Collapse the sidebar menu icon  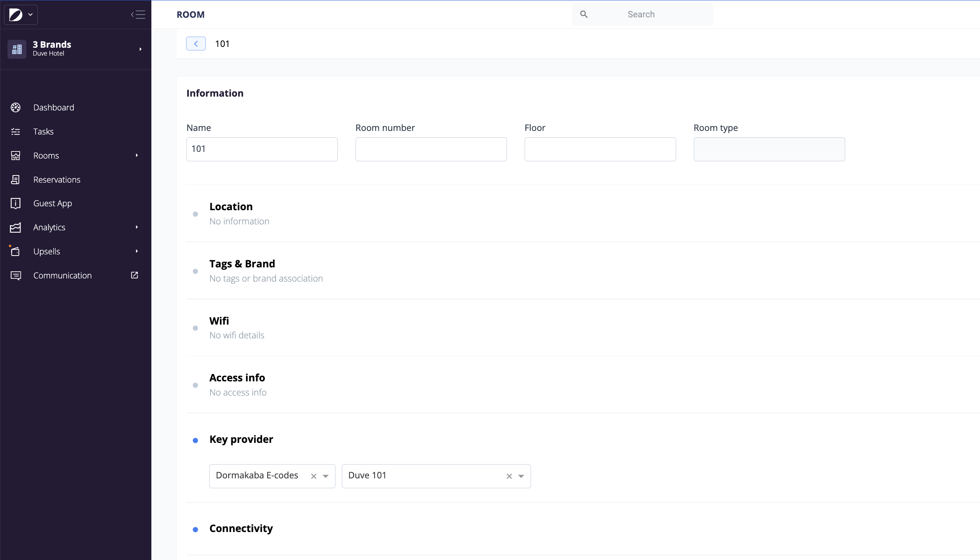point(138,15)
